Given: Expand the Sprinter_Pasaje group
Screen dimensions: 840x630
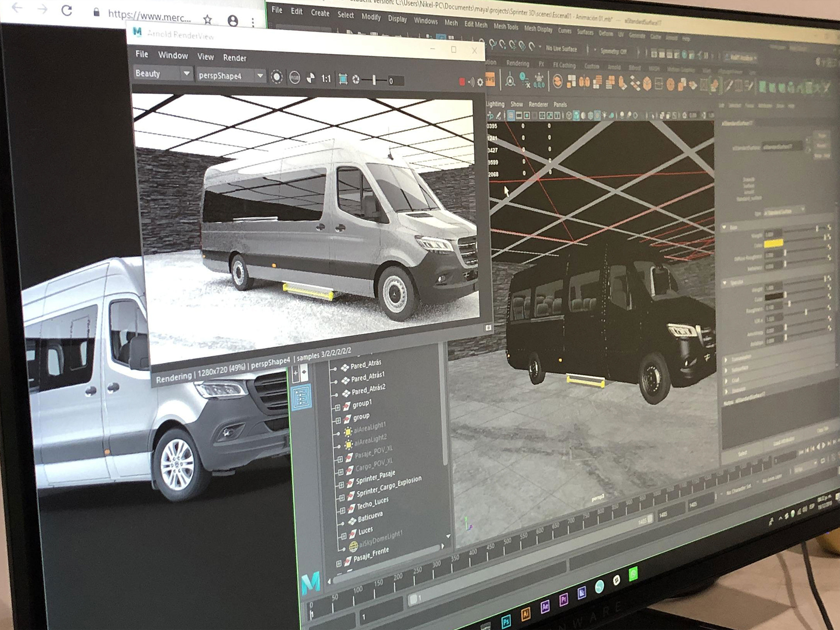Looking at the screenshot, I should 341,485.
